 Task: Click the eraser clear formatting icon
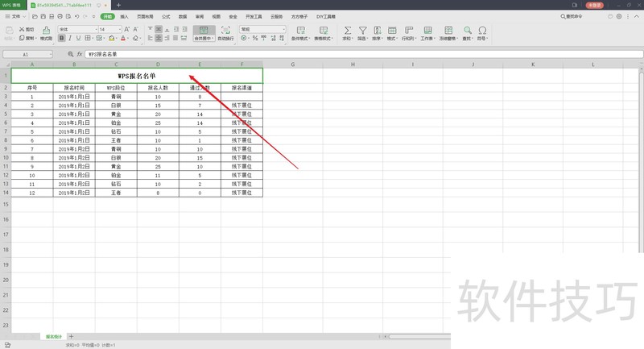click(x=135, y=38)
